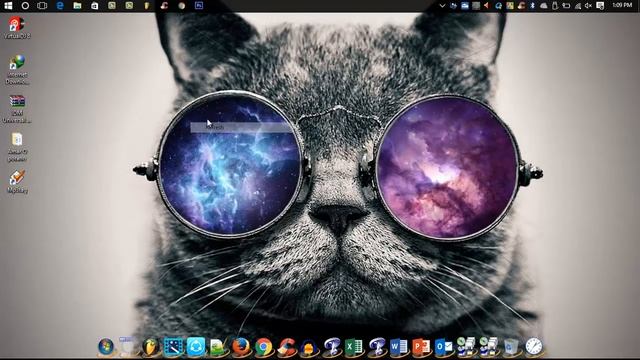Open the video editor clapperboard dock icon

173,347
